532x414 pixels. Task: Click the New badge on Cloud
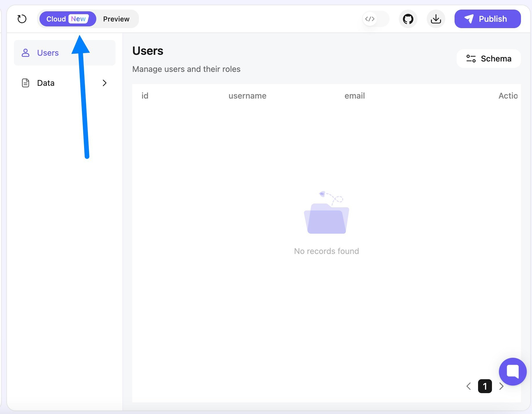(78, 19)
